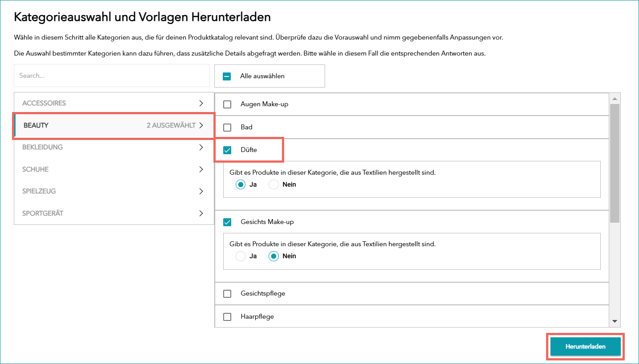
Task: Click the Gesichtspflege label text
Action: (x=263, y=294)
